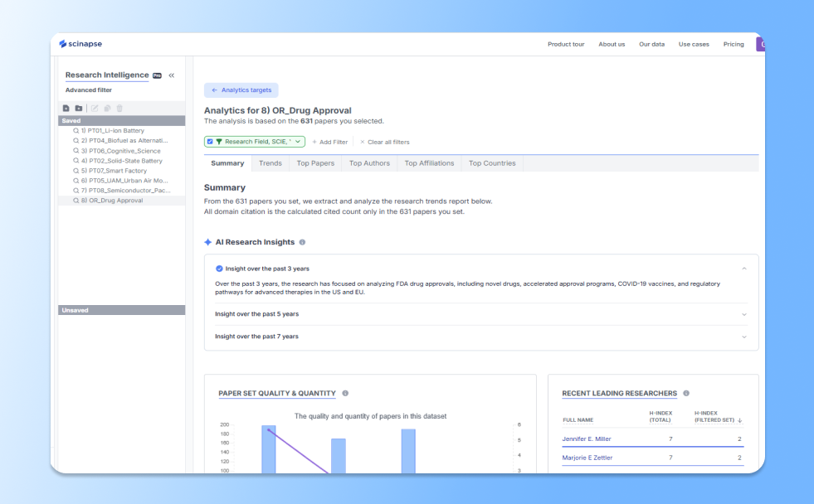The image size is (814, 504).
Task: Open researcher Jennifer E. Miller
Action: [586, 439]
